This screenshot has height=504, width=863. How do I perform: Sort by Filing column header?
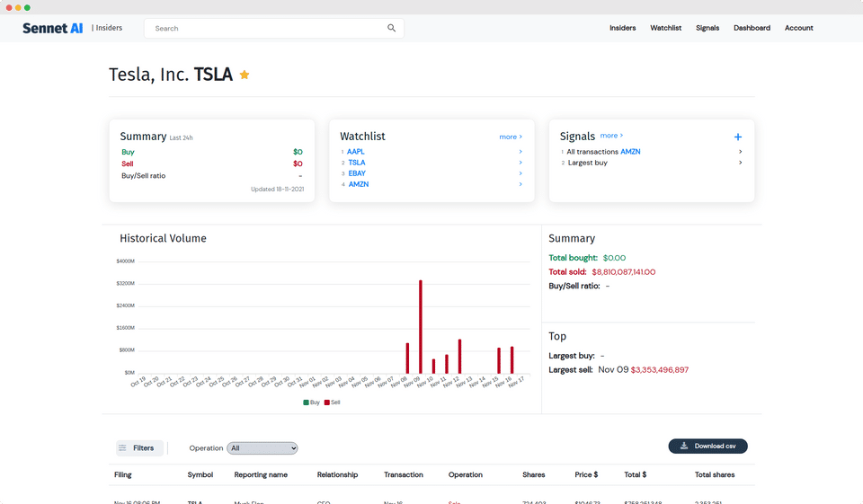[123, 474]
